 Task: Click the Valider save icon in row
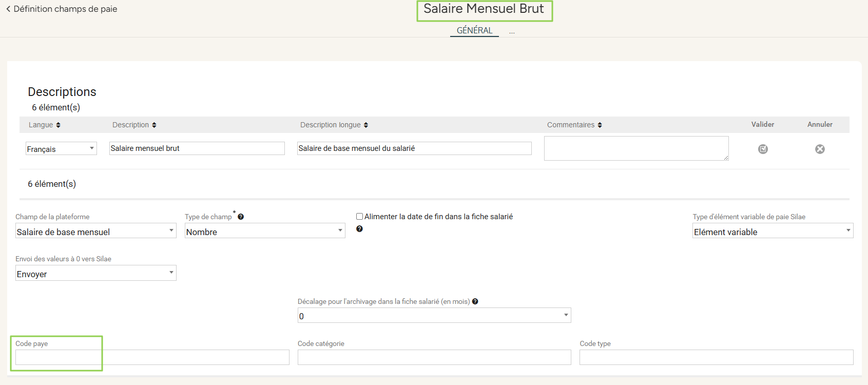coord(763,149)
